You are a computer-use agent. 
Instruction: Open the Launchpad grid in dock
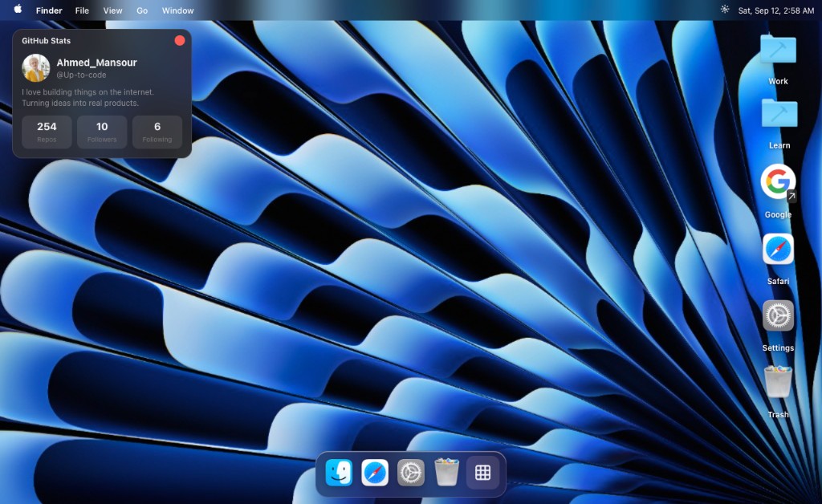pos(482,473)
